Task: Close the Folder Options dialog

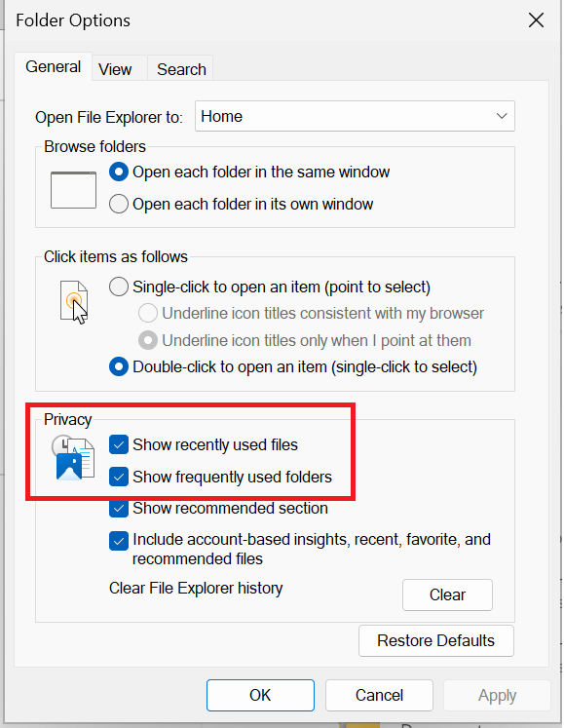Action: (x=536, y=19)
